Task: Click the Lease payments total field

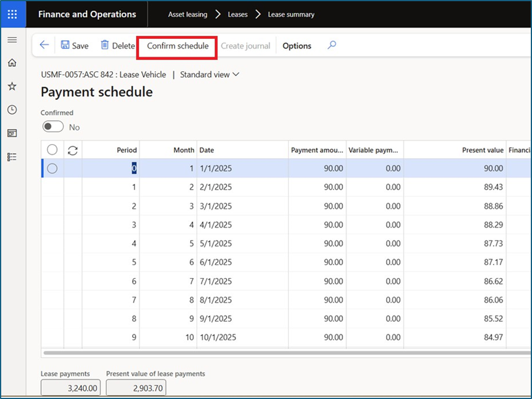Action: (x=69, y=388)
